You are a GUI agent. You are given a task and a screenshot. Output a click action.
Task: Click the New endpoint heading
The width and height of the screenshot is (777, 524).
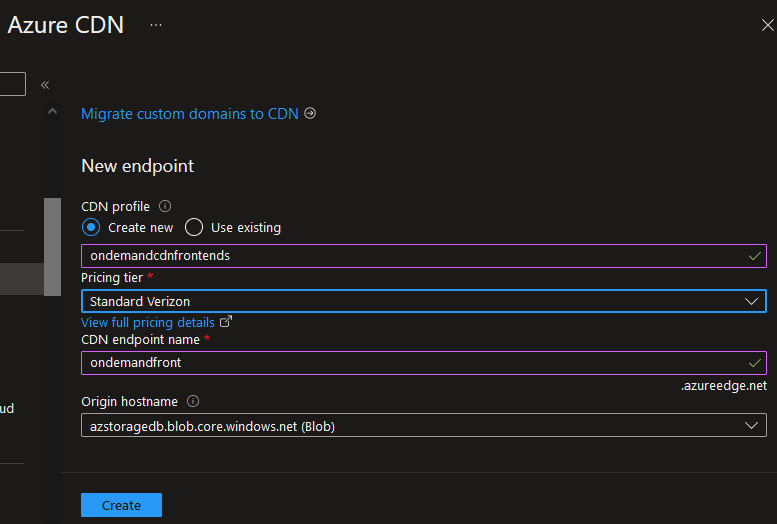(137, 166)
